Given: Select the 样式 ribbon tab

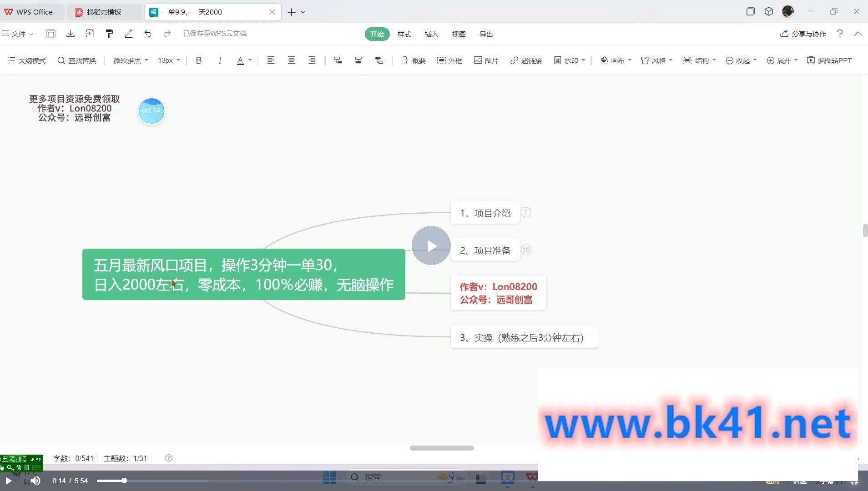Looking at the screenshot, I should pos(404,34).
